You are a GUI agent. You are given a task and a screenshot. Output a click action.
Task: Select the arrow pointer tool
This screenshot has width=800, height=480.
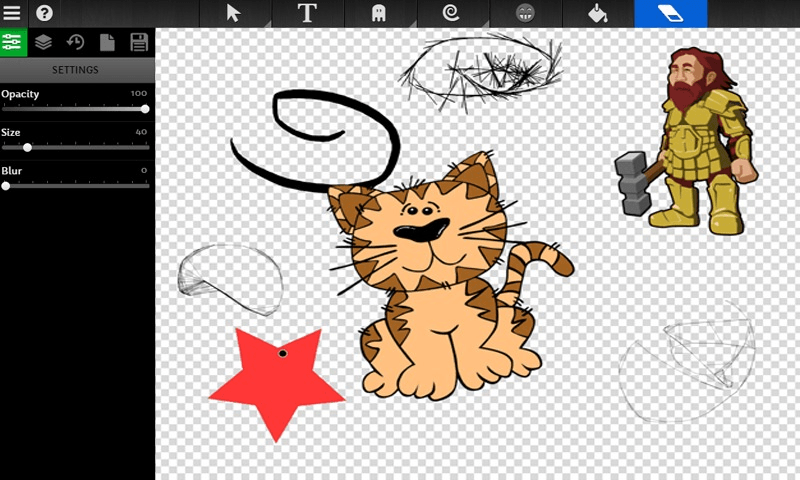(235, 13)
